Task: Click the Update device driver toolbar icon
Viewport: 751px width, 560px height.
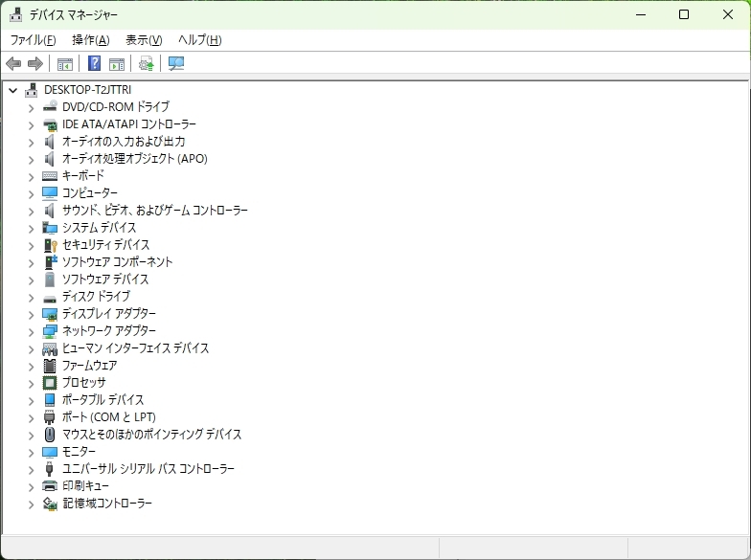Action: click(146, 63)
